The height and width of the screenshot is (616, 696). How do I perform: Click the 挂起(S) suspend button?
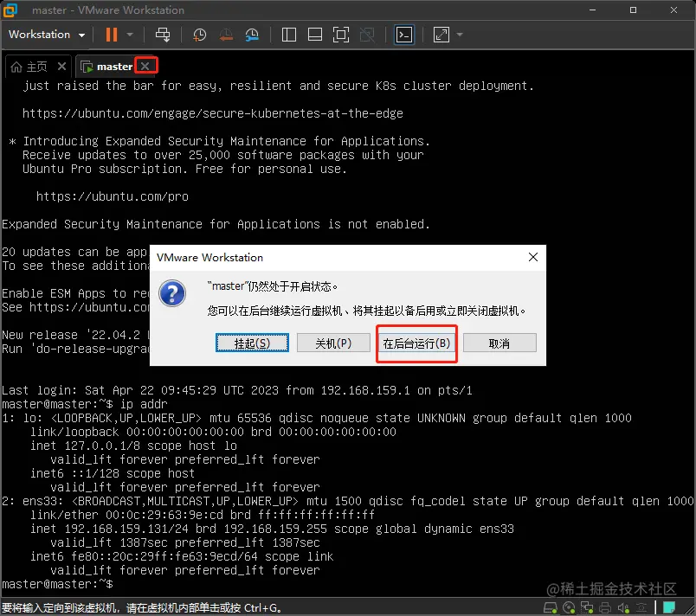click(x=252, y=343)
